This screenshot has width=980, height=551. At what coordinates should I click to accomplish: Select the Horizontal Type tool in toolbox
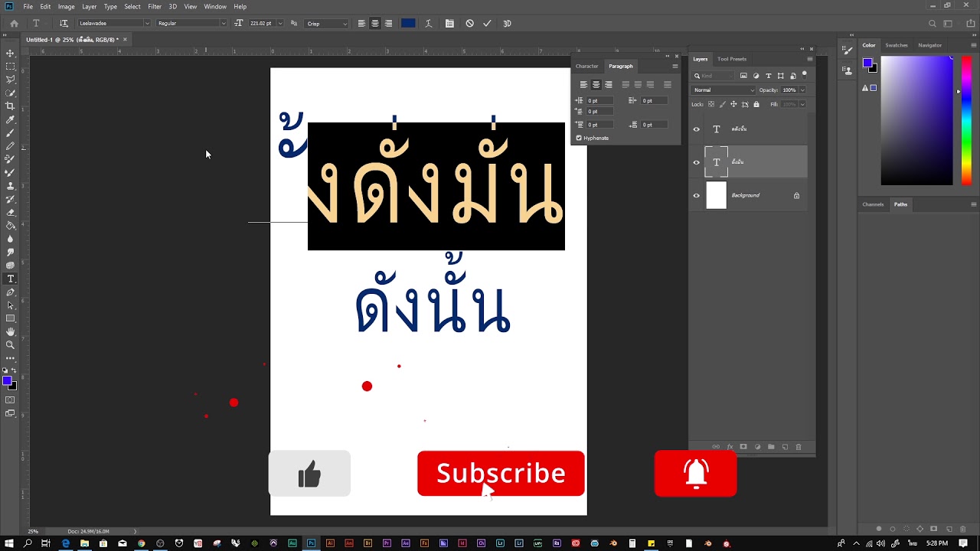coord(11,279)
